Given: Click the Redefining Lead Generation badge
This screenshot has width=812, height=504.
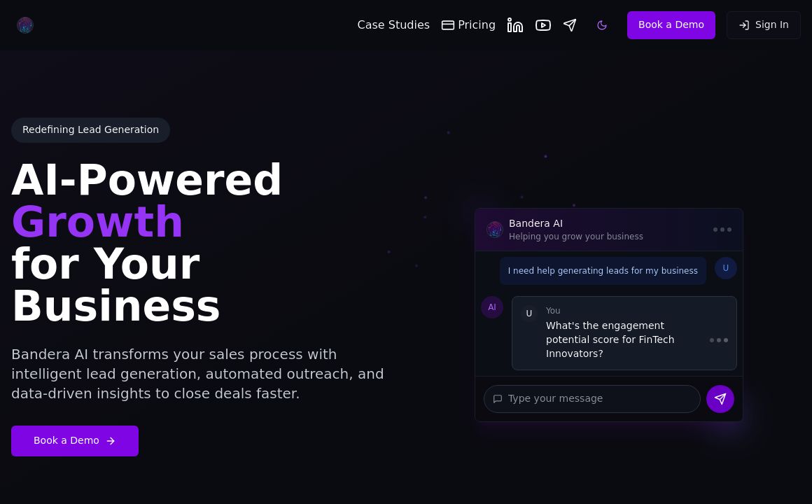Looking at the screenshot, I should click(90, 130).
